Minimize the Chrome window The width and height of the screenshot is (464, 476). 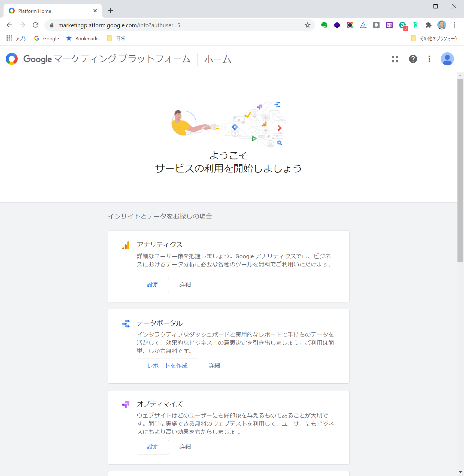point(417,7)
